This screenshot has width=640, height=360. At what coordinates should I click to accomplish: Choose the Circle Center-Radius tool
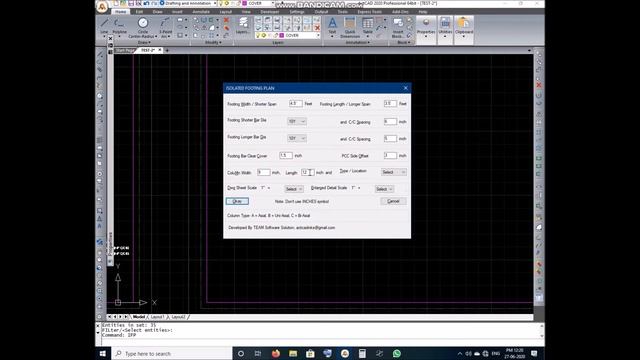[142, 28]
